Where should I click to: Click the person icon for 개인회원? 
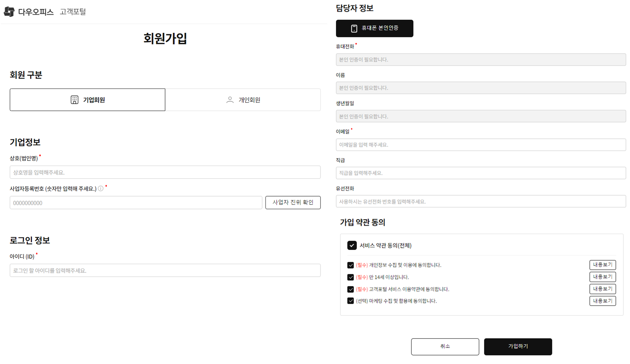[x=230, y=100]
